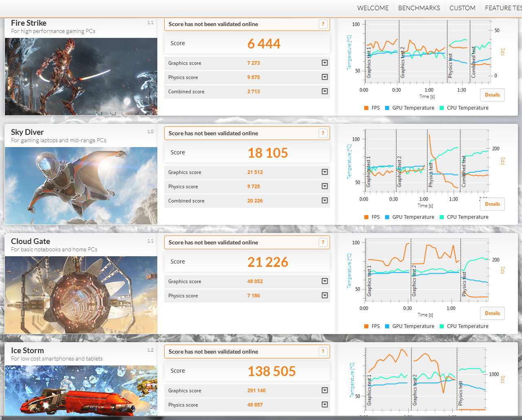Expand Sky Diver Combined score details

tap(325, 200)
